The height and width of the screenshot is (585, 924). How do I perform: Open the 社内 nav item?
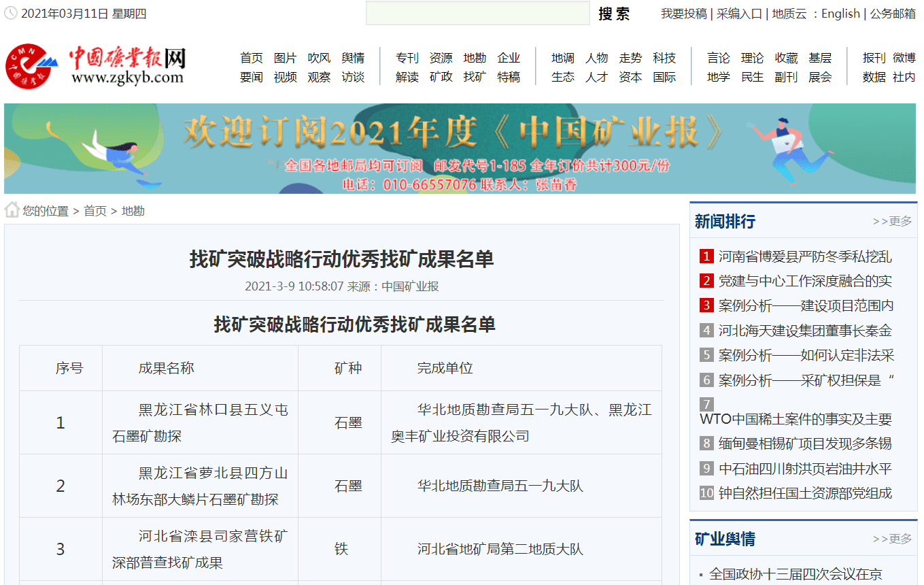click(904, 77)
